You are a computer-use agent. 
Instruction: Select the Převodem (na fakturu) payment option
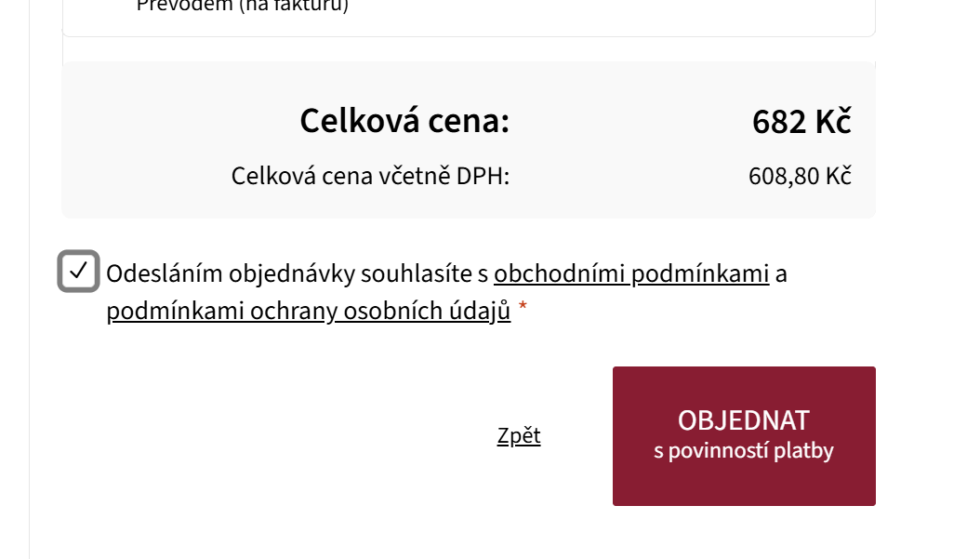[x=243, y=7]
